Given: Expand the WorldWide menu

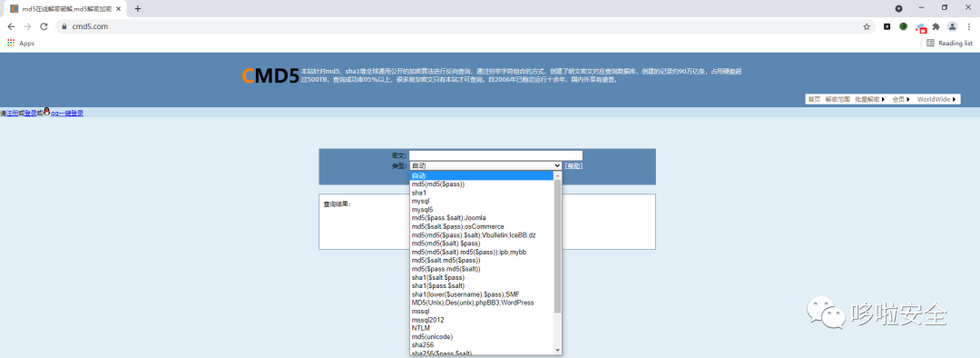Looking at the screenshot, I should pyautogui.click(x=936, y=100).
